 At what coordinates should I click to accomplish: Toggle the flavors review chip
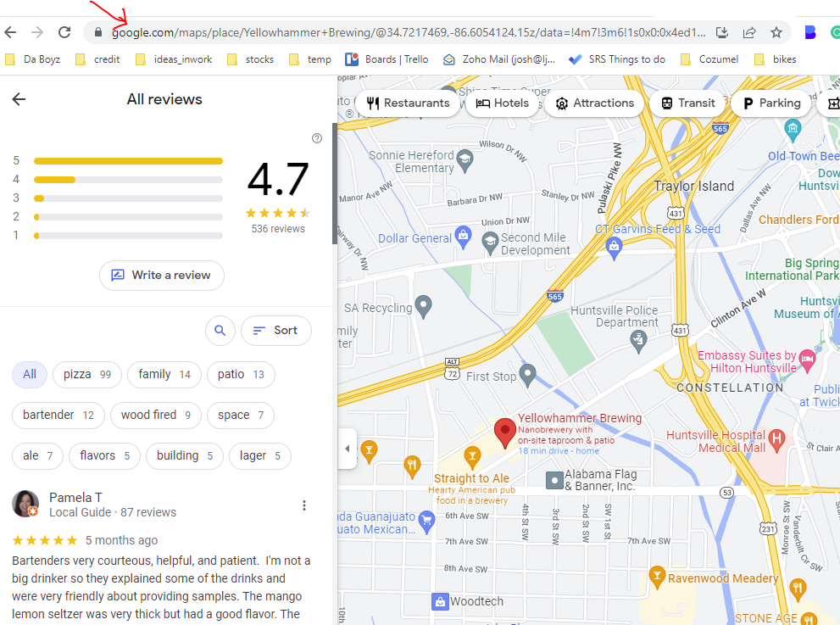(x=104, y=455)
